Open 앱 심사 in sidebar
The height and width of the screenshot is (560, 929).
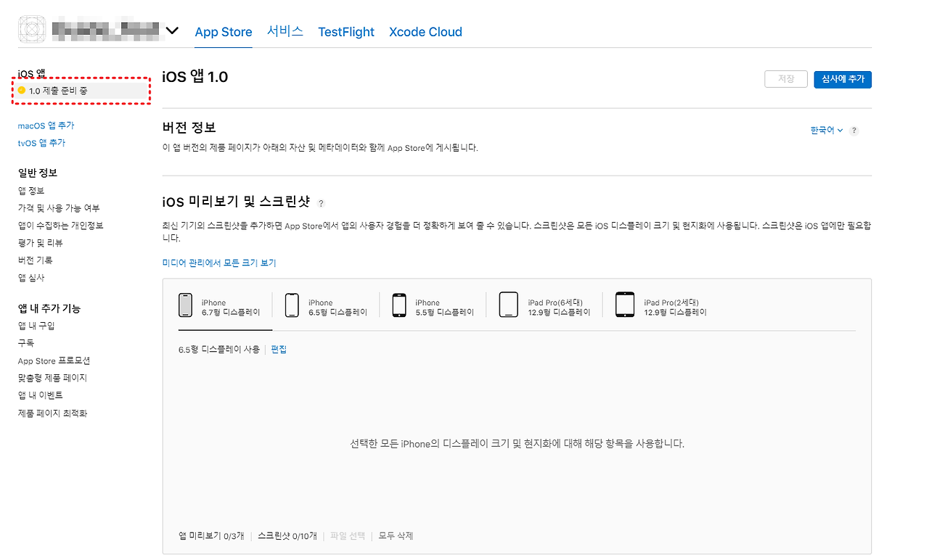click(31, 278)
